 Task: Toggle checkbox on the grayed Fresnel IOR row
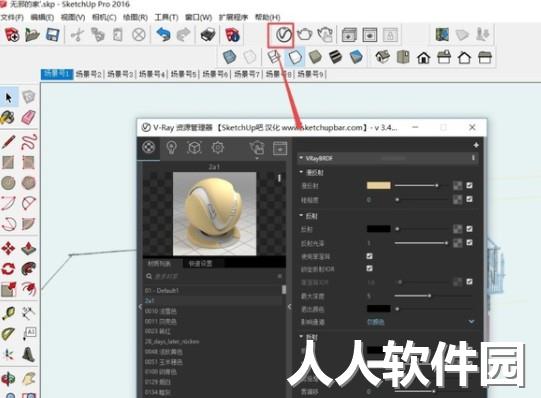[469, 282]
